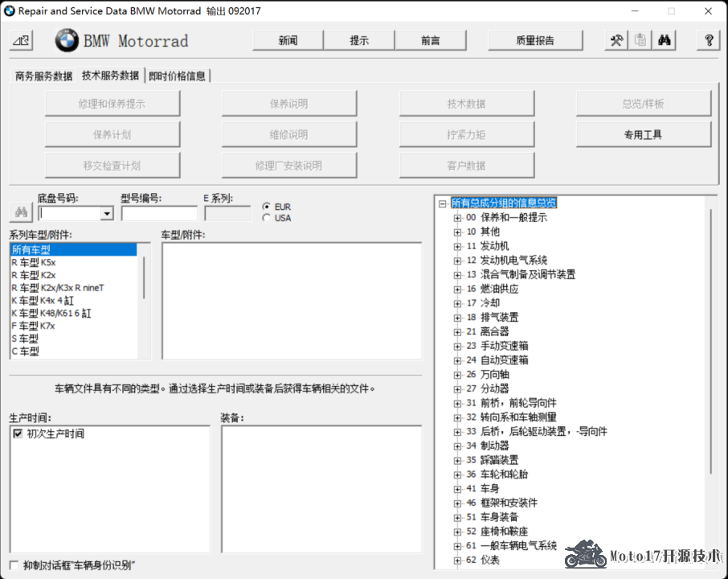Click the 提示 button
This screenshot has height=579, width=728.
pyautogui.click(x=359, y=40)
